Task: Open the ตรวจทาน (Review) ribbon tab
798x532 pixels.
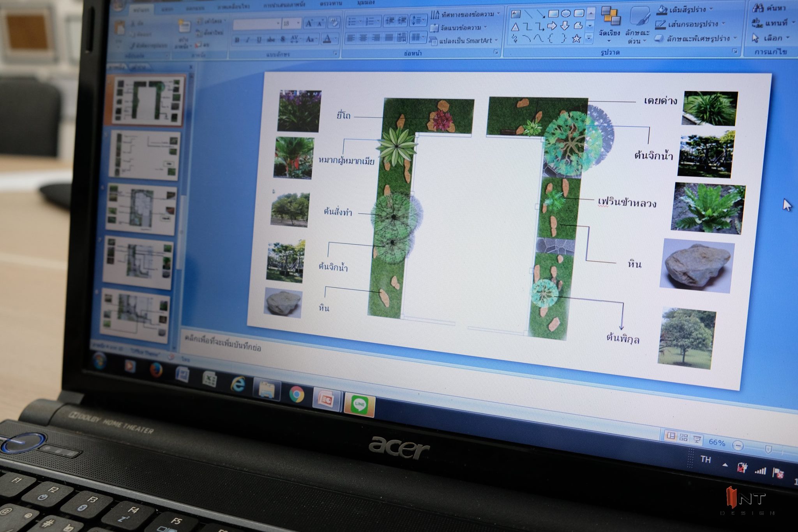Action: click(x=331, y=4)
